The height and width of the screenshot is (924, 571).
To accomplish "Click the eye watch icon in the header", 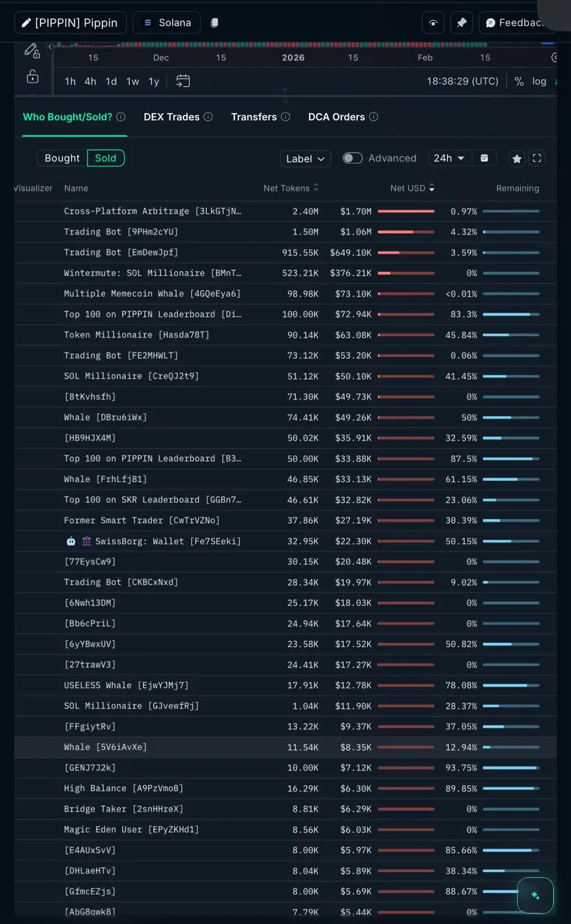I will click(x=433, y=23).
